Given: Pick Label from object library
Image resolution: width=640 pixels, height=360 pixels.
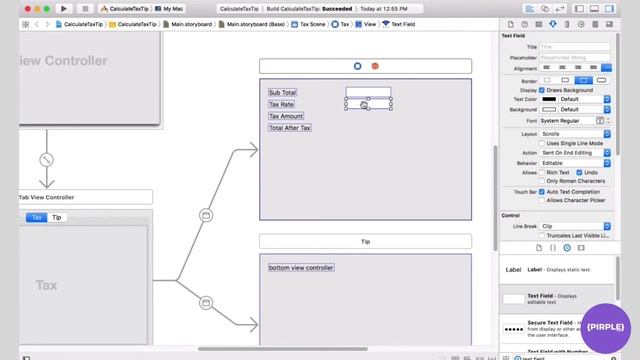Looking at the screenshot, I should coord(557,270).
